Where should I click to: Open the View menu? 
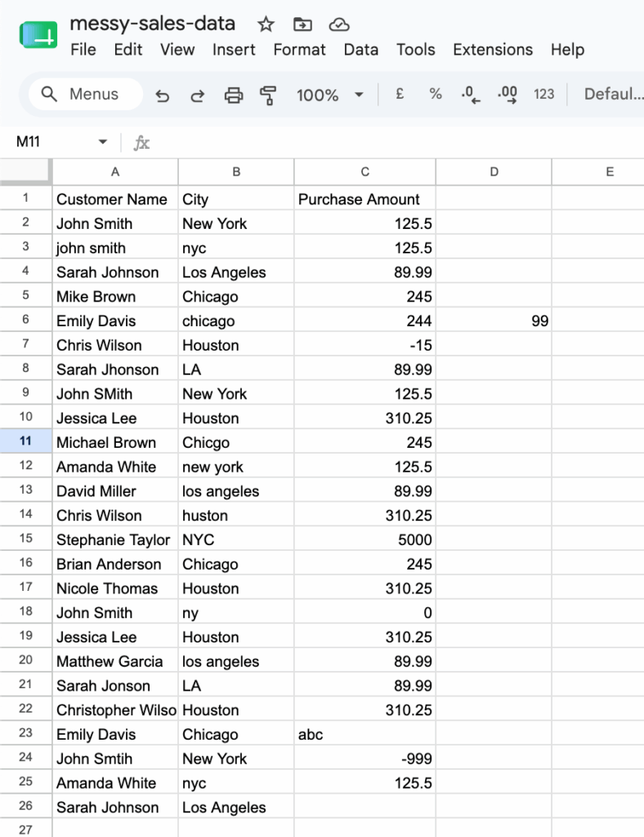point(177,50)
